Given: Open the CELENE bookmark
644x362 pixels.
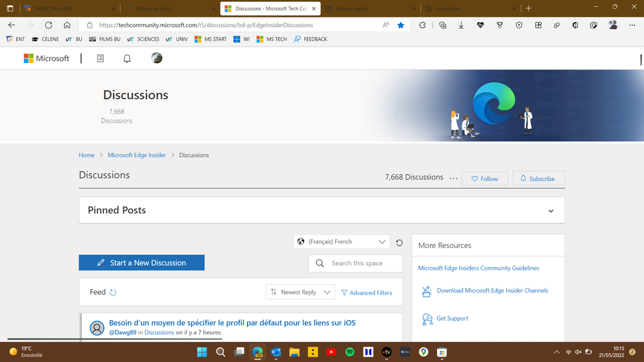Looking at the screenshot, I should pyautogui.click(x=45, y=39).
